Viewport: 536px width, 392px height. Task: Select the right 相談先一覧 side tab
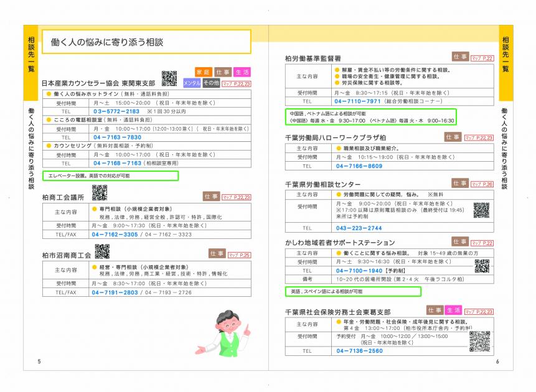[505, 55]
